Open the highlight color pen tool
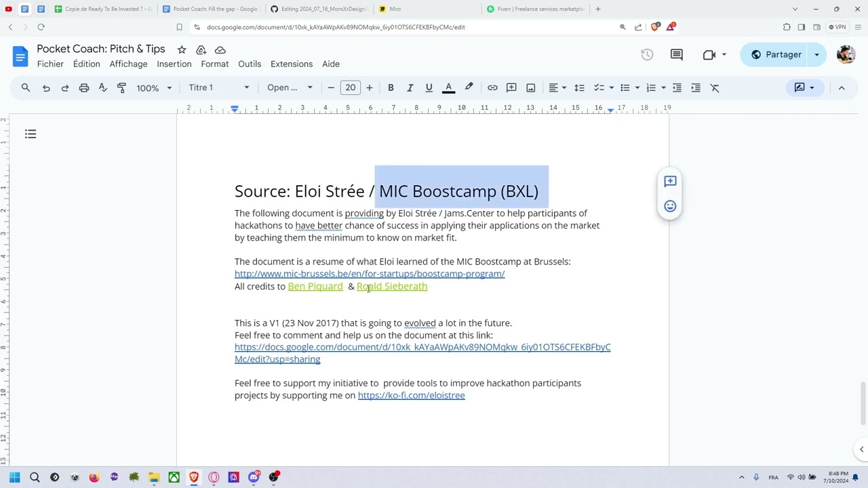 (469, 87)
